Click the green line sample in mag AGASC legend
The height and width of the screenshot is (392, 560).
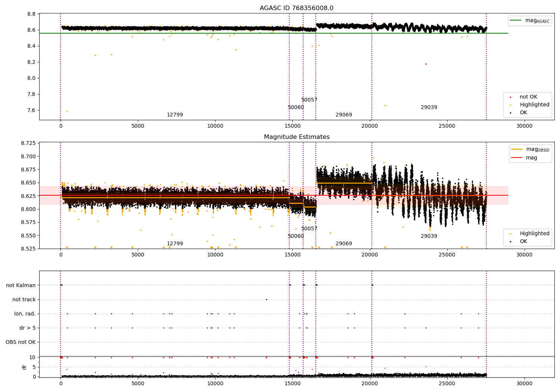[516, 21]
